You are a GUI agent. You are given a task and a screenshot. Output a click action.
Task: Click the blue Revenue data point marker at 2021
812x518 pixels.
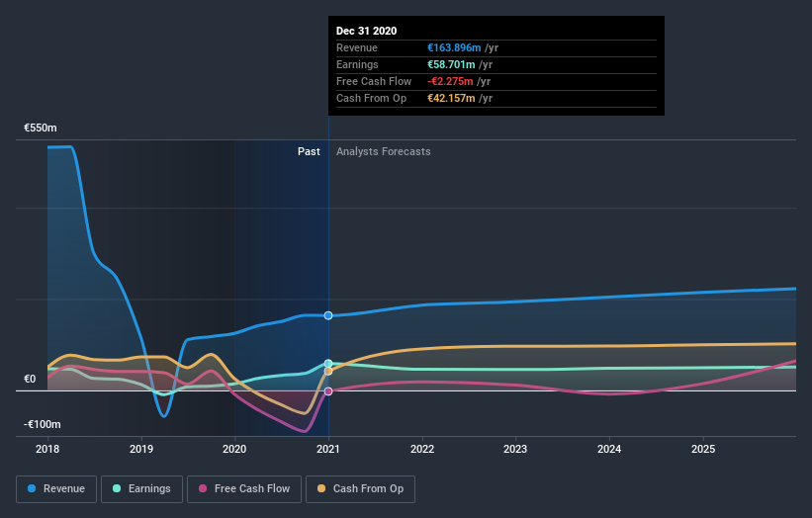328,315
